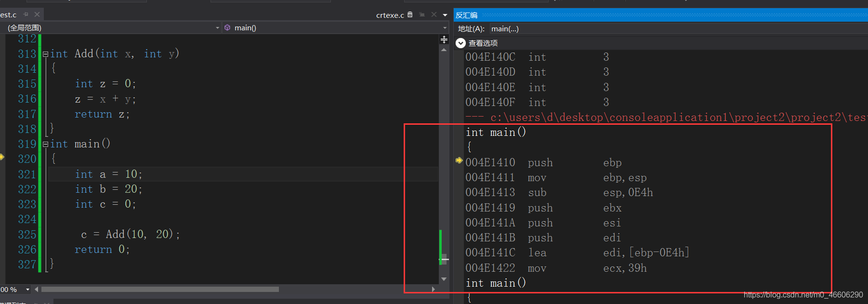
Task: Click the editor scroll-down arrow
Action: click(444, 279)
